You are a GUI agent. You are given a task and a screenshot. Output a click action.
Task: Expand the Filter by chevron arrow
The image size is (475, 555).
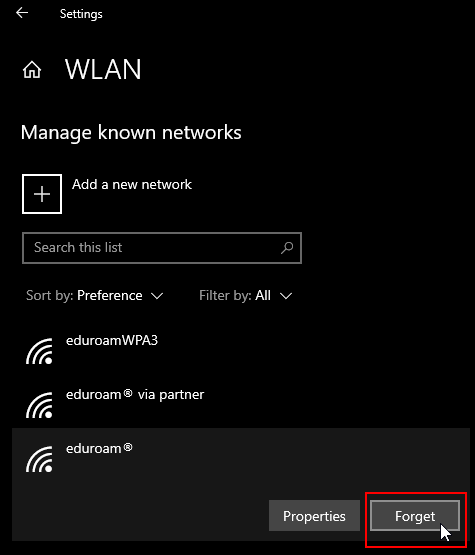point(286,296)
